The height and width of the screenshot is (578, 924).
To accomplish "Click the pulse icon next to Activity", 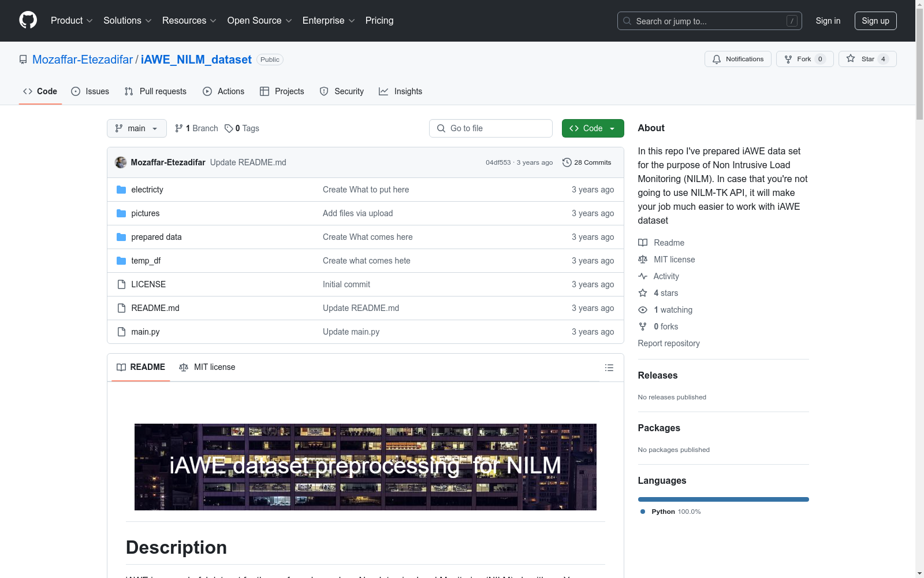I will (643, 276).
